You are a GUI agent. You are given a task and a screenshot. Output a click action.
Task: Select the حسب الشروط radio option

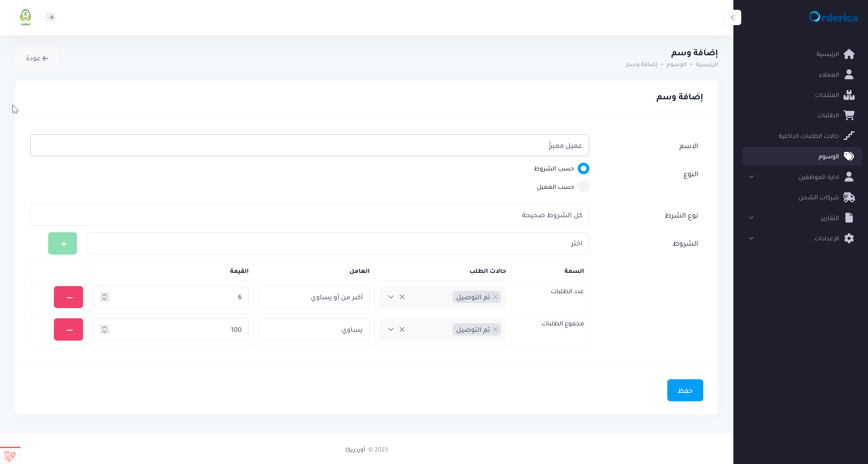583,168
